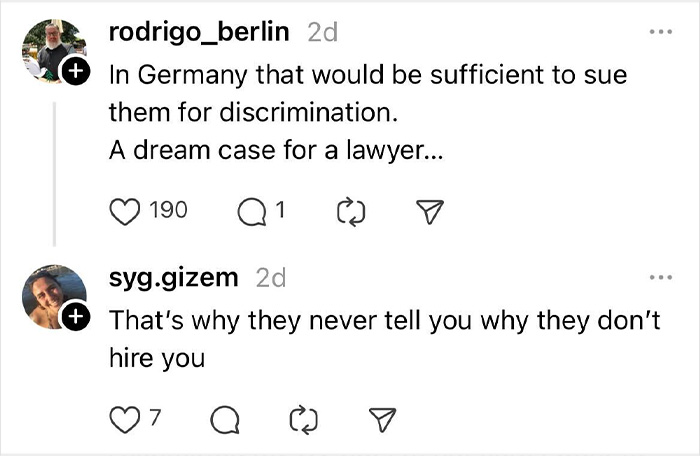This screenshot has width=700, height=456.
Task: Click the 2d timestamp on rodrigo_berlin's comment
Action: (x=322, y=32)
